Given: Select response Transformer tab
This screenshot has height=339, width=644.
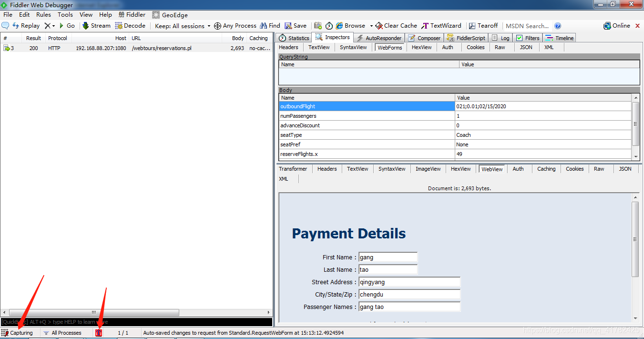Looking at the screenshot, I should click(293, 169).
